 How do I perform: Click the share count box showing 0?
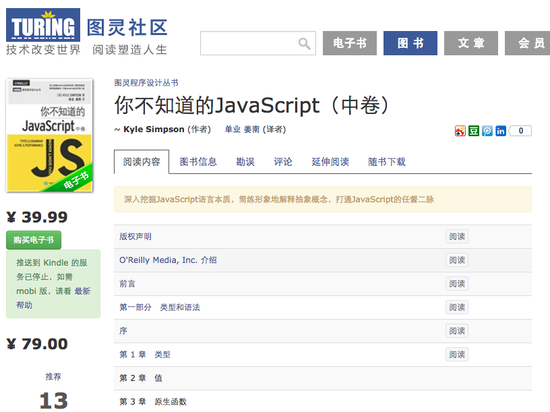[x=521, y=131]
